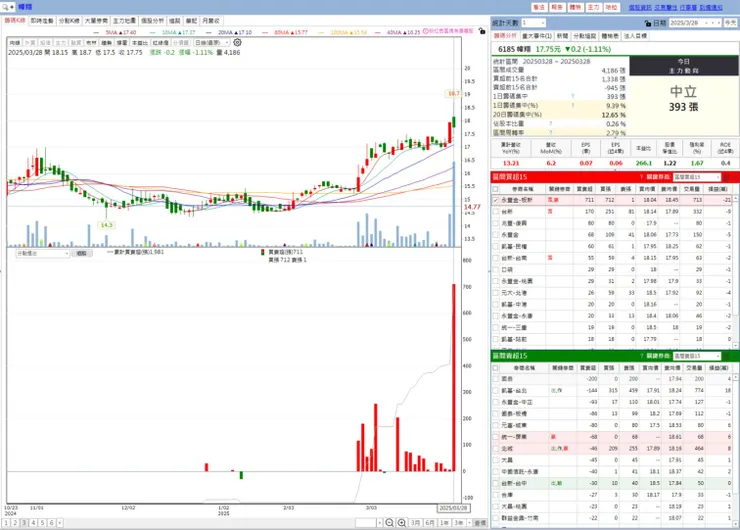Click the 今天 button
740x530 pixels.
[x=731, y=23]
